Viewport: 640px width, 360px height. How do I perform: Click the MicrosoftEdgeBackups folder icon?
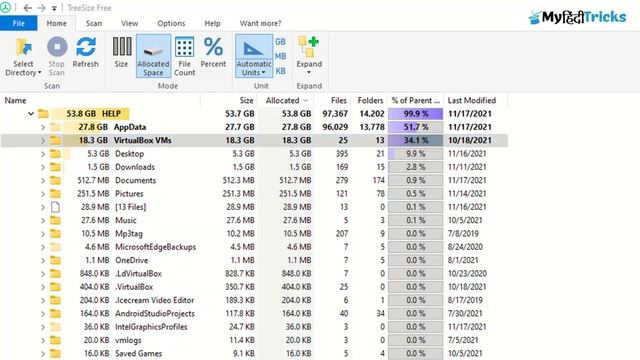pos(56,247)
